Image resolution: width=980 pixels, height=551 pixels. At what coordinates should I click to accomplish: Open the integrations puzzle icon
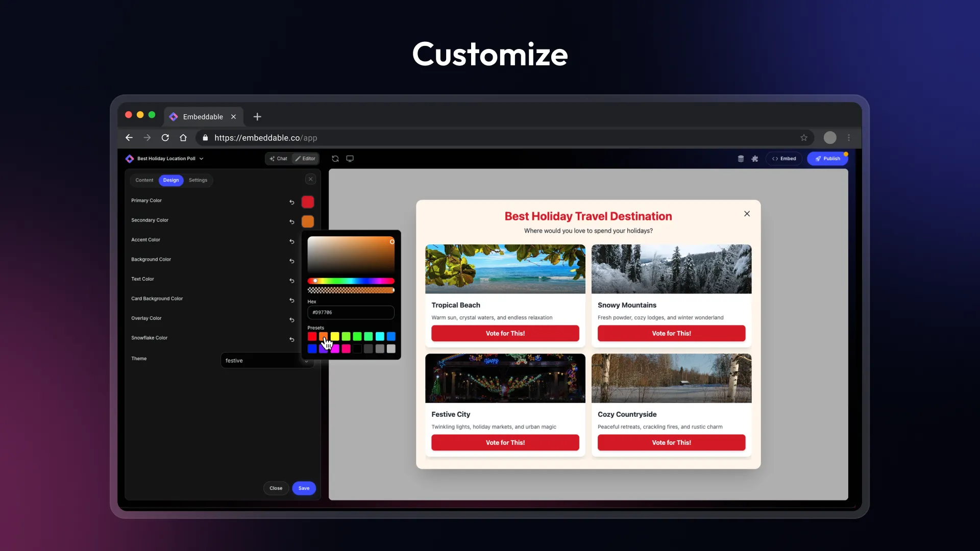coord(754,159)
